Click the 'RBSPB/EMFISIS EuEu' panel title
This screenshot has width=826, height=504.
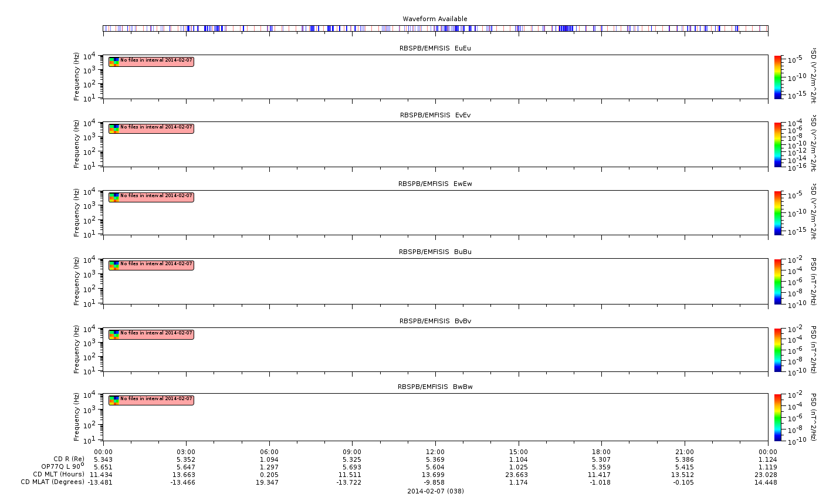(x=435, y=48)
